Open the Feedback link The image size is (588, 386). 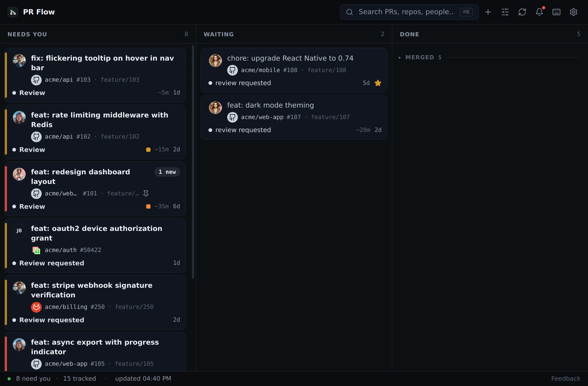click(566, 379)
